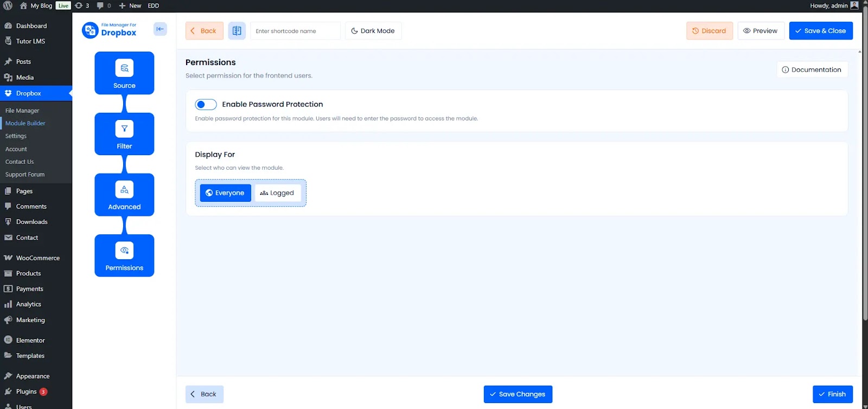Open comments icon in admin bar
The width and height of the screenshot is (868, 409).
click(104, 5)
